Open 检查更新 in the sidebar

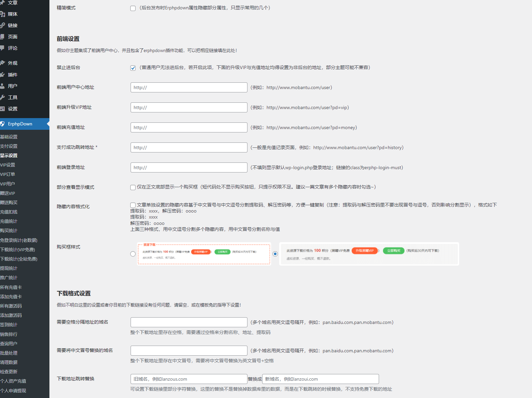point(9,372)
